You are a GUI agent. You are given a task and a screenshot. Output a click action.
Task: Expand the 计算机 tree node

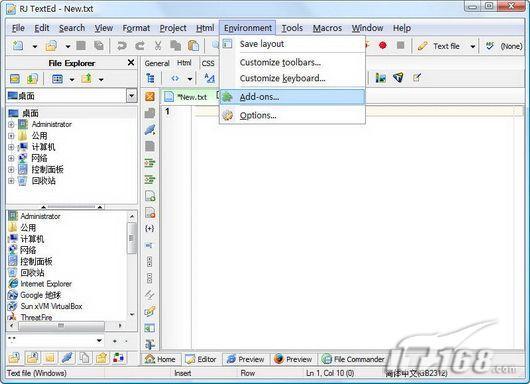point(11,147)
